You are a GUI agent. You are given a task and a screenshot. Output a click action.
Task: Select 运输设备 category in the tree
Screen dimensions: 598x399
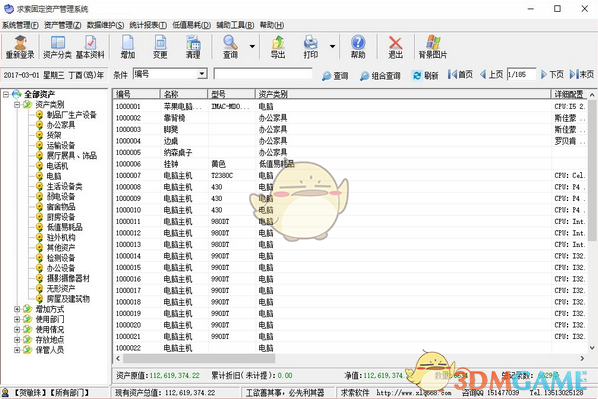[61, 145]
